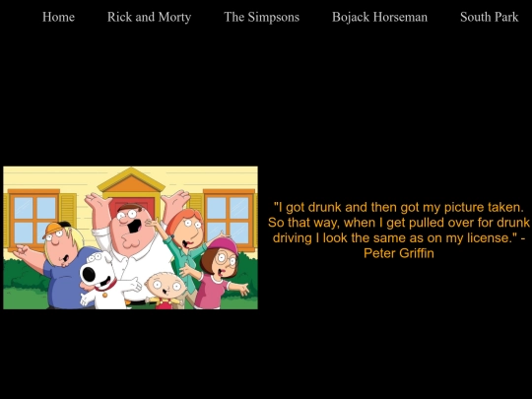Open The Simpsons page link

pyautogui.click(x=262, y=17)
